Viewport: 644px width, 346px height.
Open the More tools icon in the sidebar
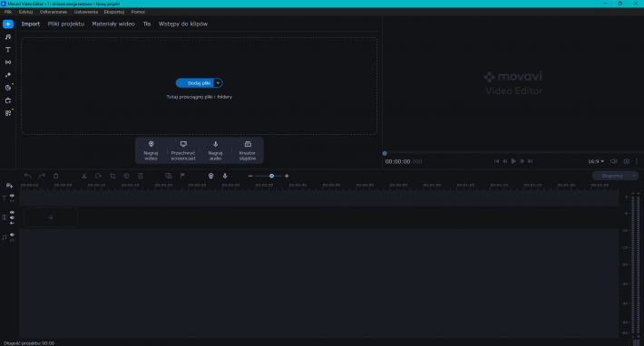(8, 101)
